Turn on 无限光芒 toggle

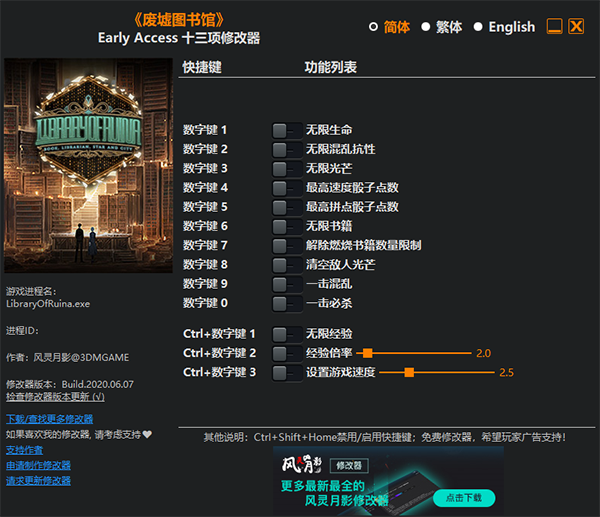[287, 169]
